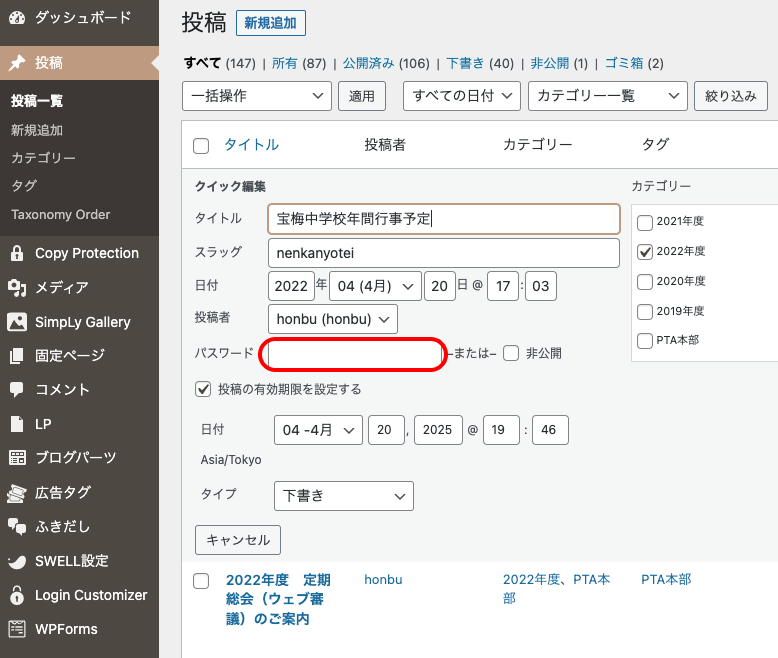Filter posts by 下書き drafts tab
Image resolution: width=778 pixels, height=658 pixels.
pos(466,63)
